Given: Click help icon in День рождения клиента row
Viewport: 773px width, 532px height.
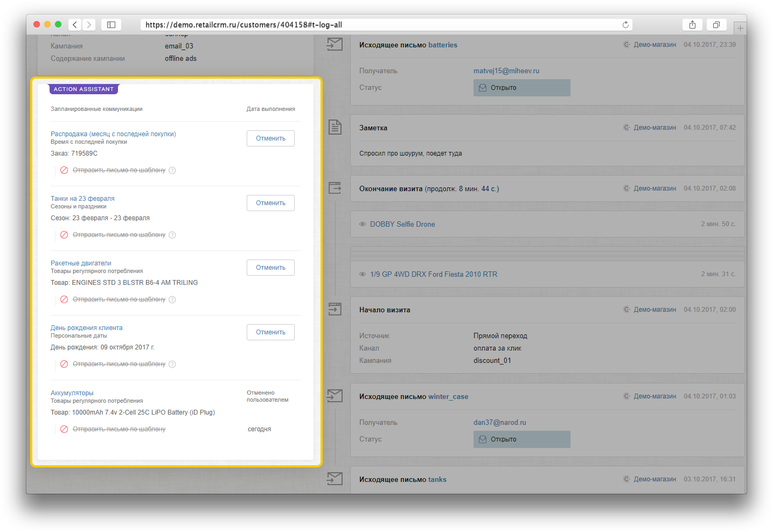Looking at the screenshot, I should (x=172, y=364).
